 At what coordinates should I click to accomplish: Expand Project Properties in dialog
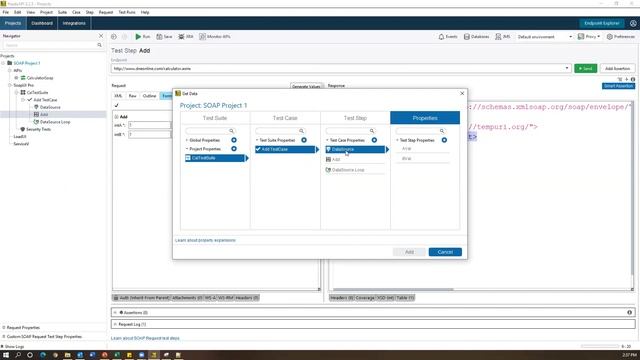point(187,149)
